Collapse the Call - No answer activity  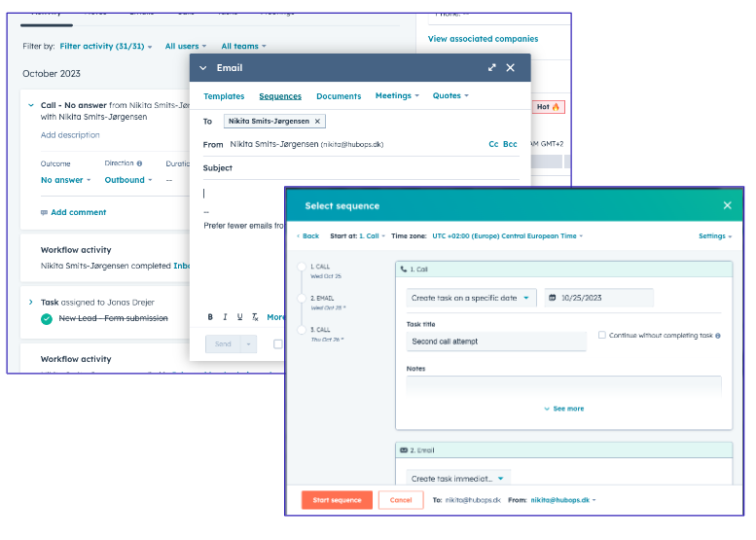(x=31, y=105)
